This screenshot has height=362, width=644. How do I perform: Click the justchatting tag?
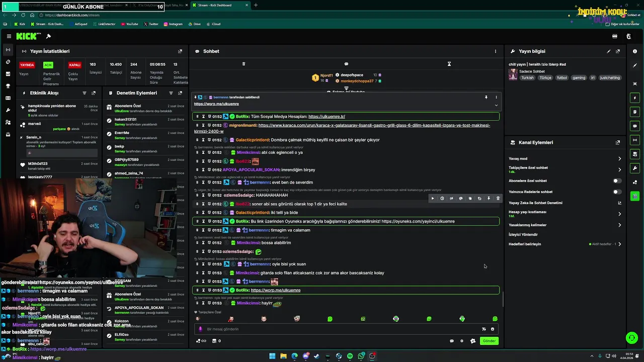click(x=610, y=78)
